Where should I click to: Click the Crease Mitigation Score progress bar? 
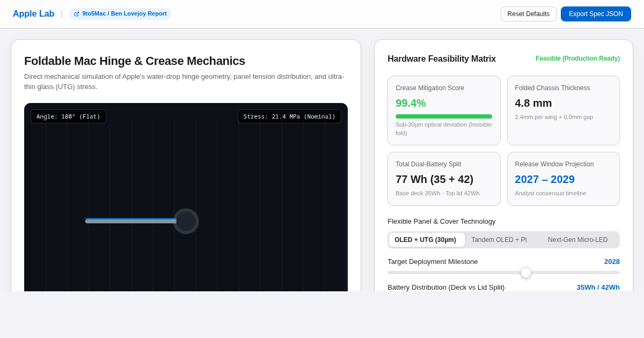click(x=444, y=116)
